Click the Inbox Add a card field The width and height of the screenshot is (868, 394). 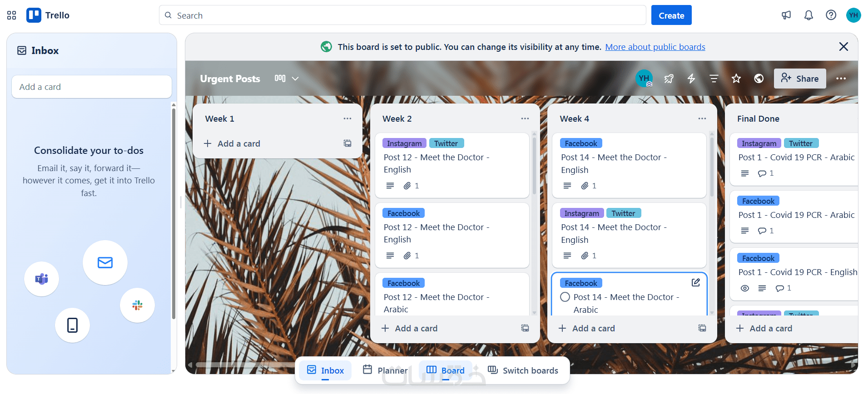[x=92, y=87]
